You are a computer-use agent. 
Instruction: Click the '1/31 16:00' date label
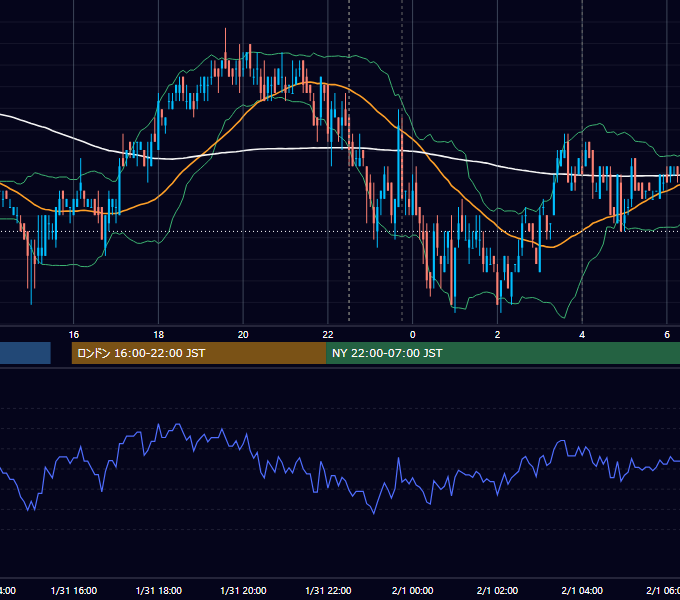(74, 590)
